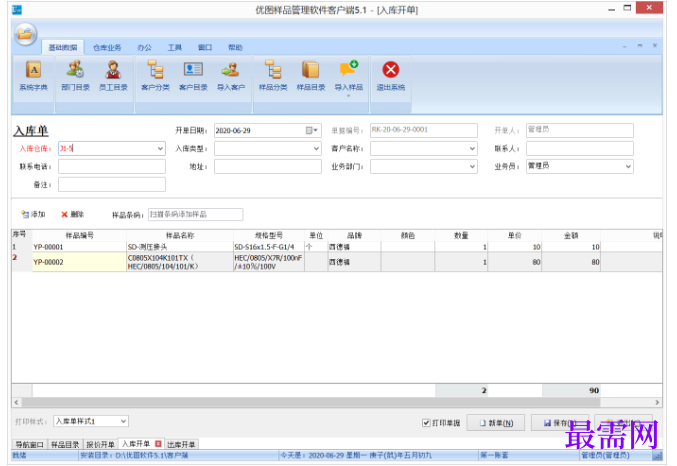Image resolution: width=677 pixels, height=466 pixels.
Task: Select the YP-00002 cell
Action: pos(79,262)
